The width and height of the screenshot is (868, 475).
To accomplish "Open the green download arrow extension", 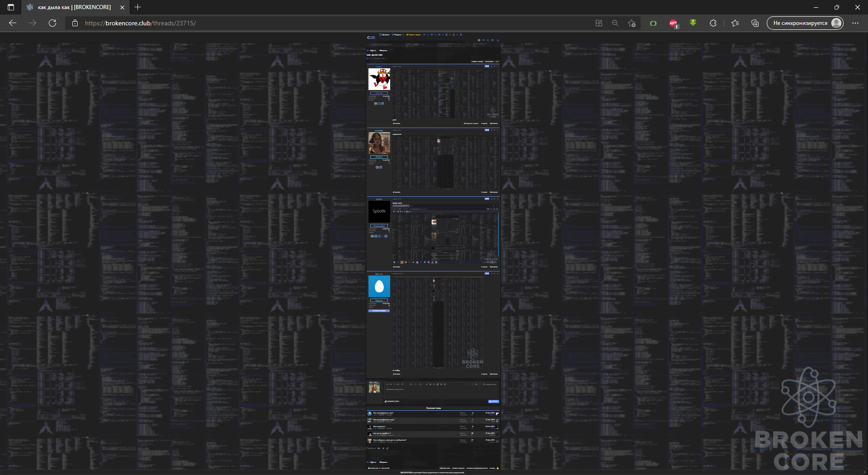I will (x=693, y=23).
